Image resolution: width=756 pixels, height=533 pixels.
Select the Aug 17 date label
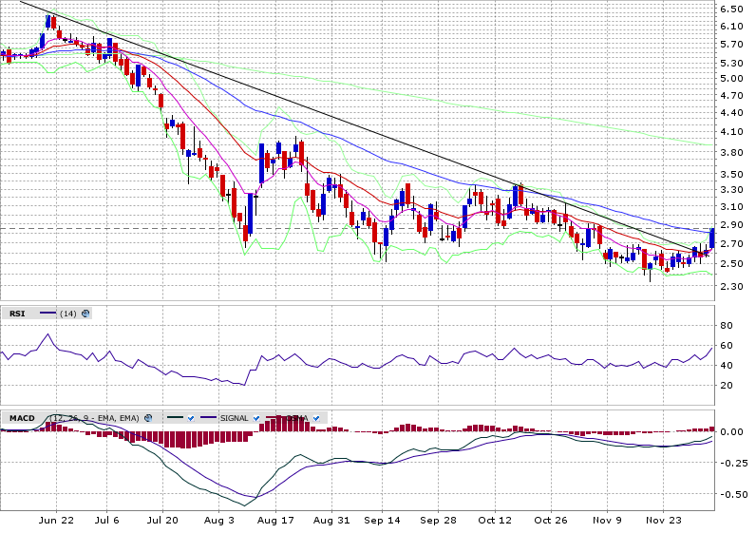coord(274,521)
